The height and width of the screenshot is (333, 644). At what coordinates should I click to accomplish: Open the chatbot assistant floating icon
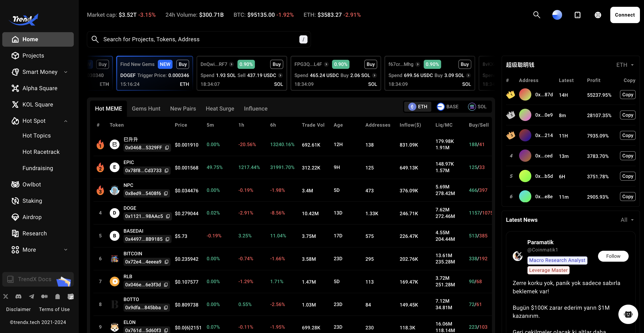[628, 314]
